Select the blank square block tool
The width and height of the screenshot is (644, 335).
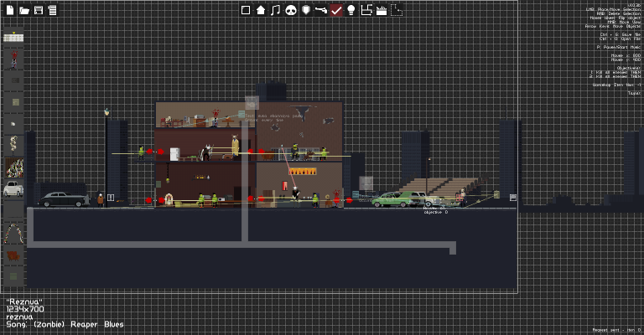point(246,10)
